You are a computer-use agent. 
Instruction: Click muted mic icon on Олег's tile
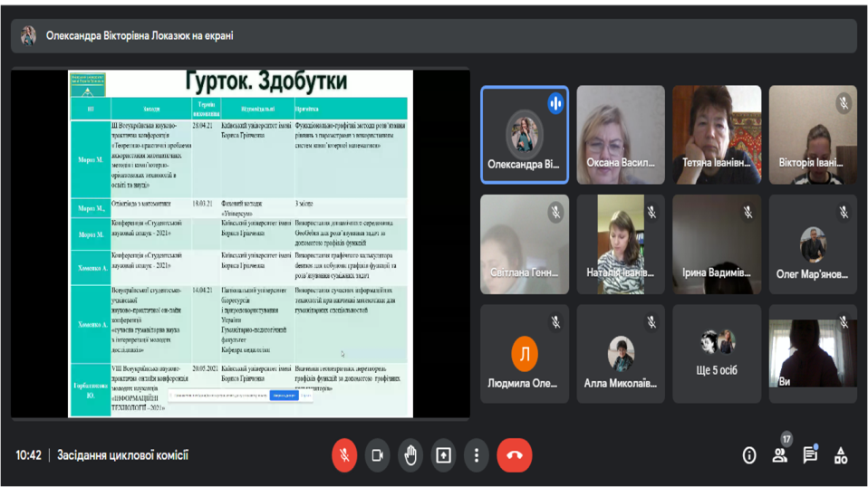[844, 212]
